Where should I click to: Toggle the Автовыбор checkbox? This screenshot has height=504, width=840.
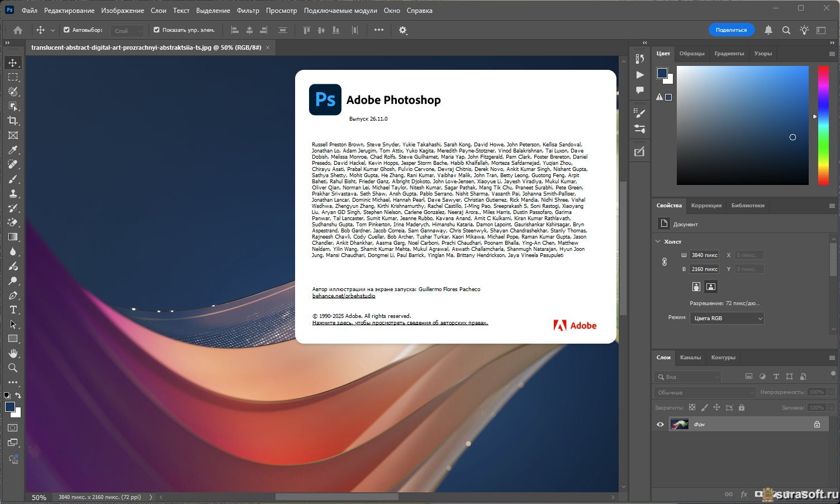(x=67, y=30)
